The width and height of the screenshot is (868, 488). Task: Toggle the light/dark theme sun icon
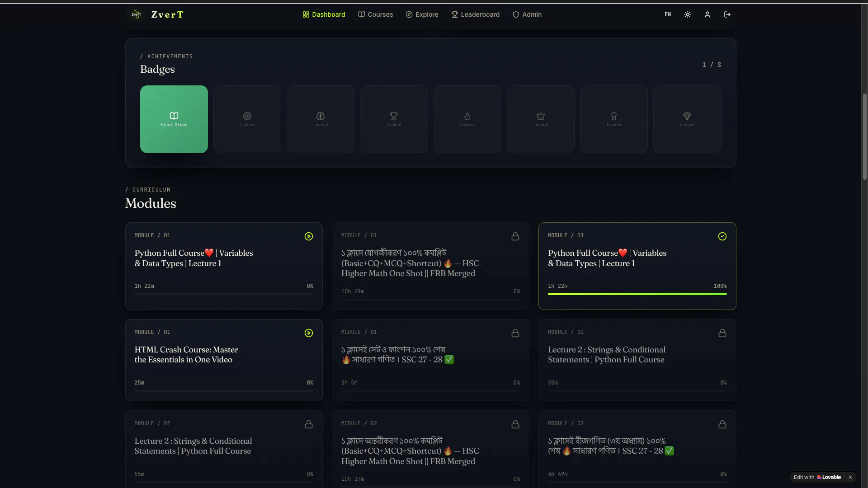click(688, 14)
